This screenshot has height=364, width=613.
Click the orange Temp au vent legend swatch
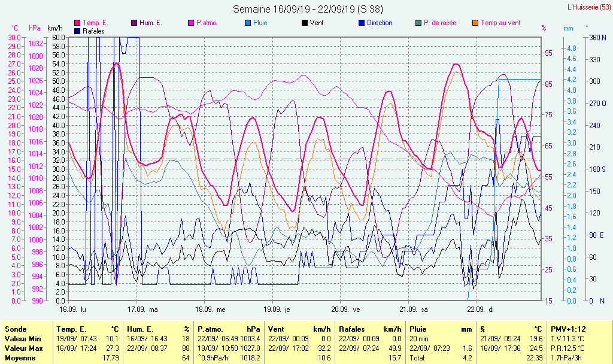[x=475, y=23]
